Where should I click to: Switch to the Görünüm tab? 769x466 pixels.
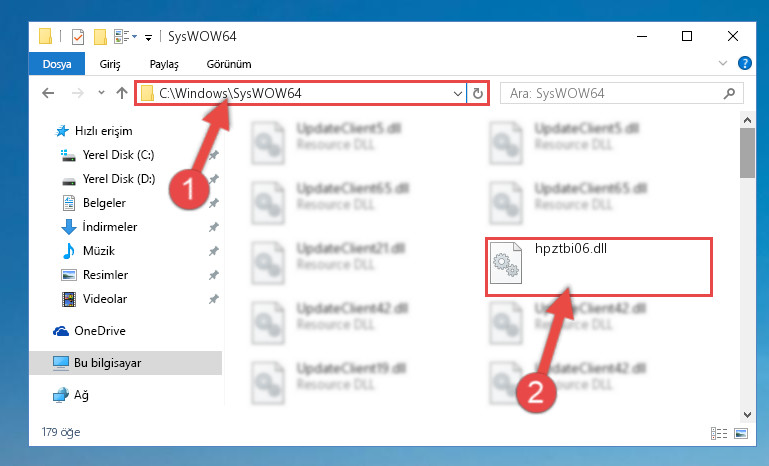click(229, 64)
